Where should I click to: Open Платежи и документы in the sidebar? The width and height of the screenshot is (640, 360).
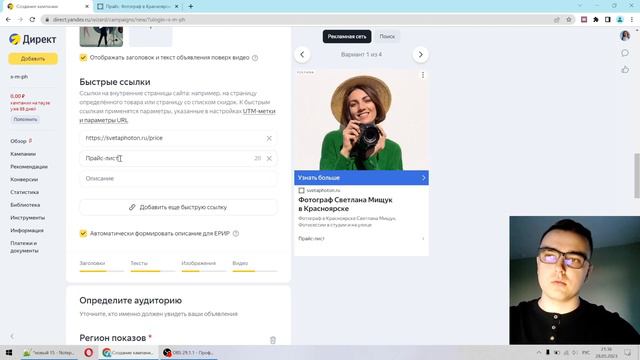[x=24, y=247]
